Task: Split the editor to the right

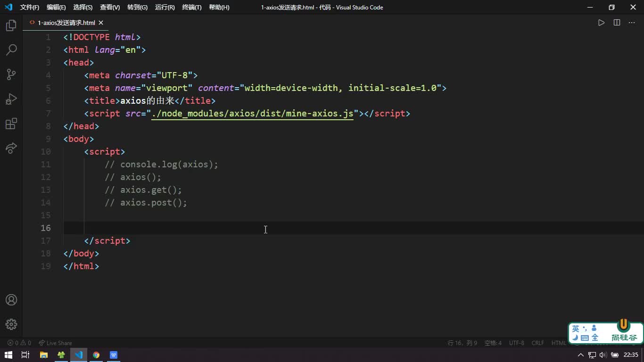Action: pyautogui.click(x=617, y=23)
